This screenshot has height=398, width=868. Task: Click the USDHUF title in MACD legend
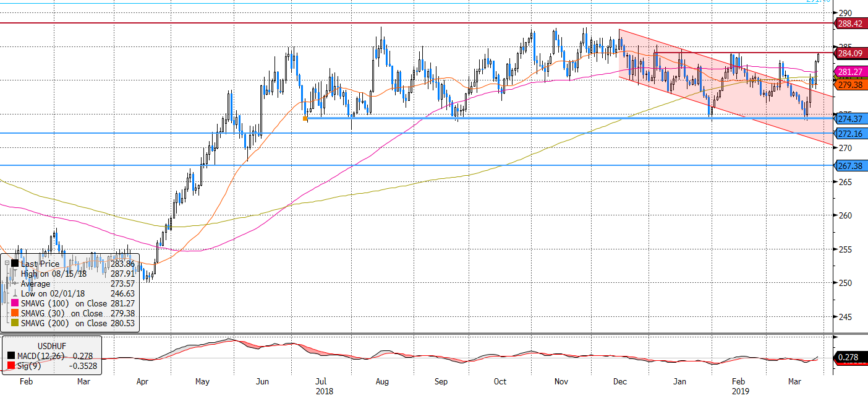pos(51,345)
